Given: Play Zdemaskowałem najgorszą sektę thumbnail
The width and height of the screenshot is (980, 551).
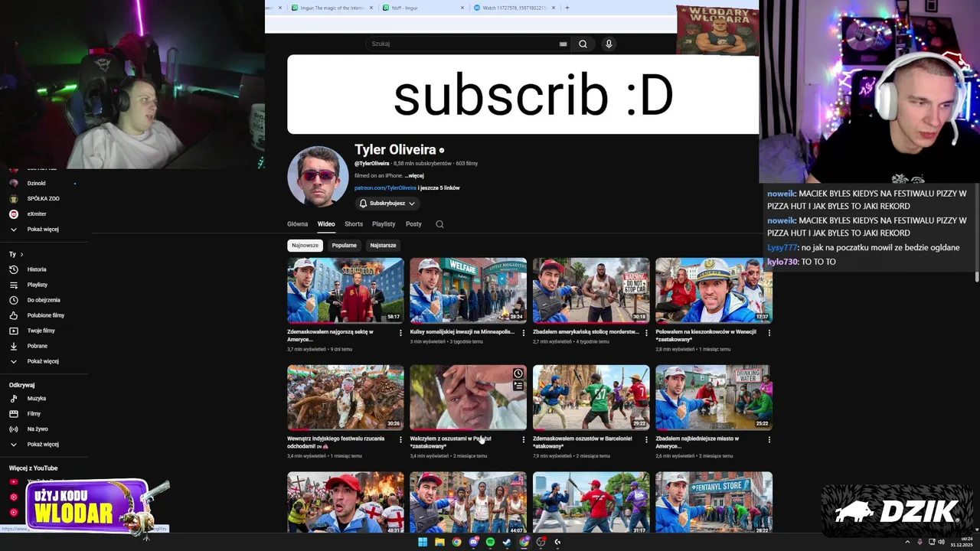Looking at the screenshot, I should (345, 291).
